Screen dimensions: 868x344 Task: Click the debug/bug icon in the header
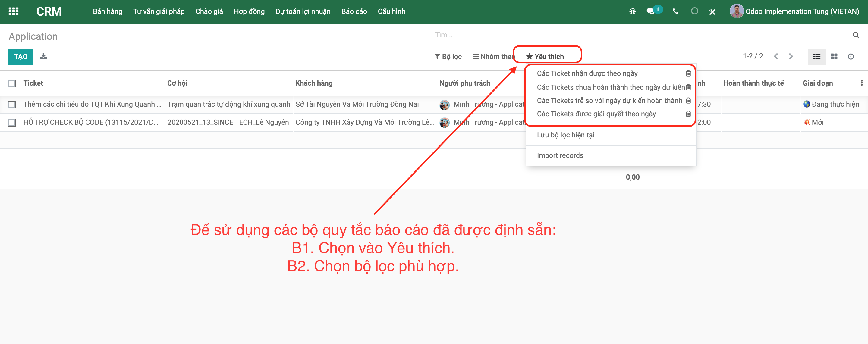633,11
